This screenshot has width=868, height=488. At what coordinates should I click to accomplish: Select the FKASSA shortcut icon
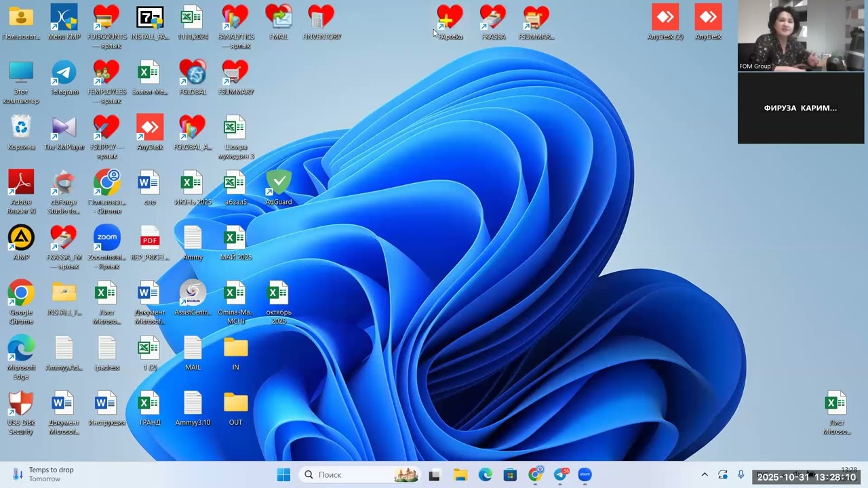click(x=493, y=22)
